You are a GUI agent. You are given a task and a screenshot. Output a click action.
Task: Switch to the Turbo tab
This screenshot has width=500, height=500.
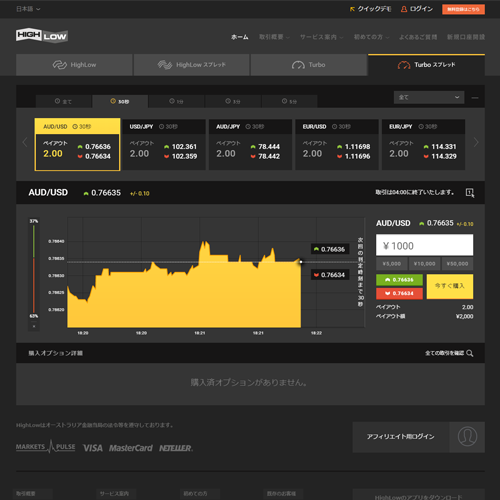pos(309,65)
